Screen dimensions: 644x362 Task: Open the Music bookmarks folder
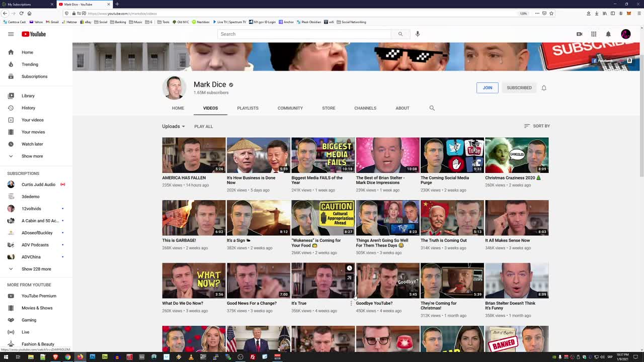pyautogui.click(x=135, y=22)
